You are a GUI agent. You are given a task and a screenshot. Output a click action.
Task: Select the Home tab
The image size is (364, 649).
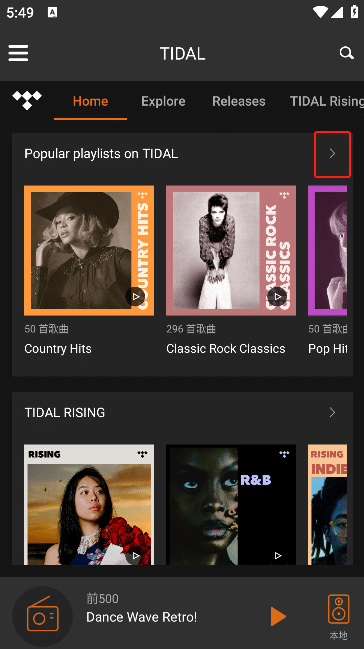coord(90,101)
